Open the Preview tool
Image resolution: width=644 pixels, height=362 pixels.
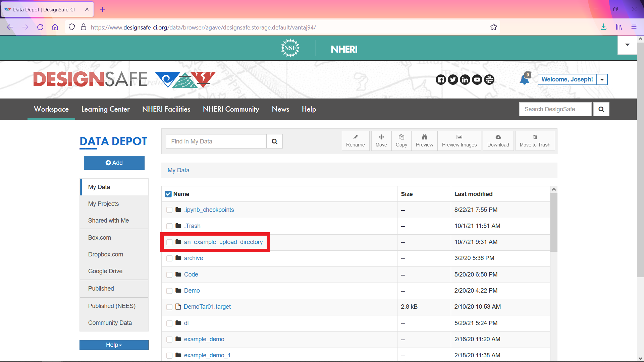pyautogui.click(x=424, y=140)
